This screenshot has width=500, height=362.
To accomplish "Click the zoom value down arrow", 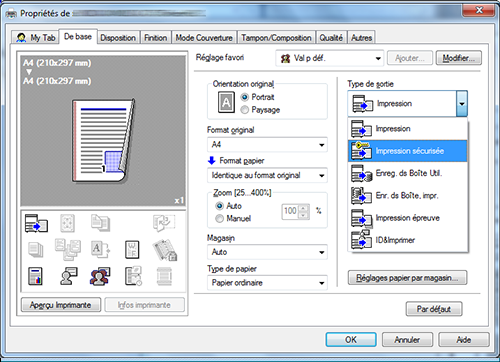I will pyautogui.click(x=303, y=216).
